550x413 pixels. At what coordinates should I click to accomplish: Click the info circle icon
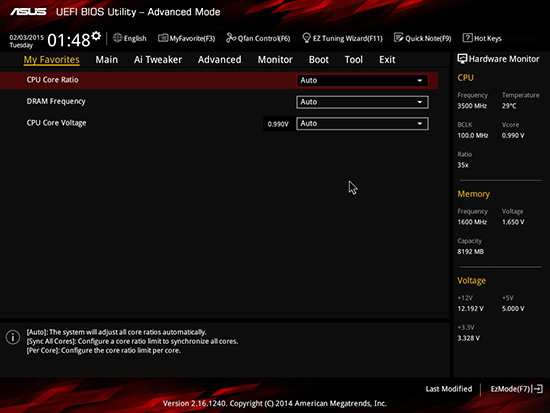click(x=13, y=337)
